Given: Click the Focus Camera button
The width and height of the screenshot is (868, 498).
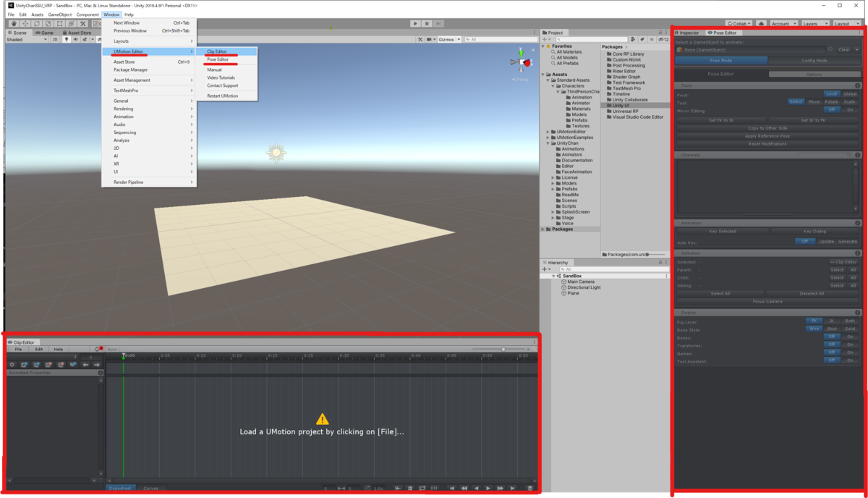Looking at the screenshot, I should pyautogui.click(x=767, y=301).
